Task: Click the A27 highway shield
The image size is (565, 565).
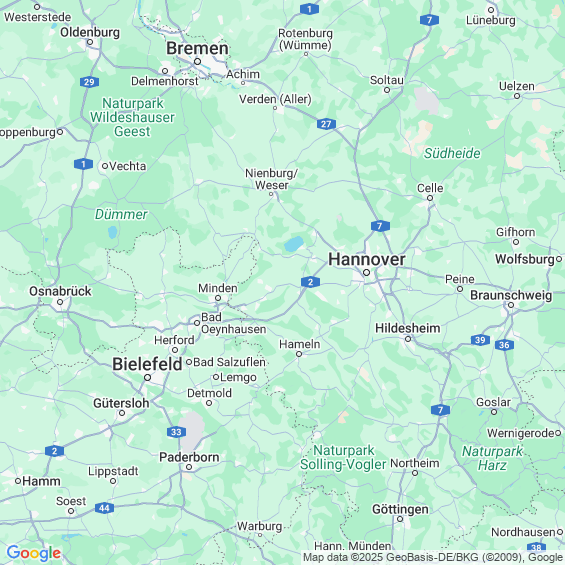Action: 326,124
